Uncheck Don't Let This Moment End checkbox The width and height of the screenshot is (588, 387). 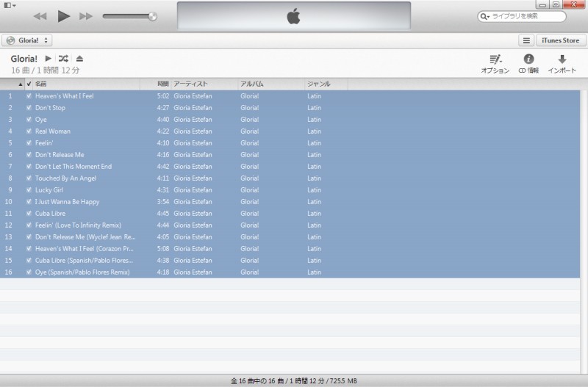pos(29,167)
